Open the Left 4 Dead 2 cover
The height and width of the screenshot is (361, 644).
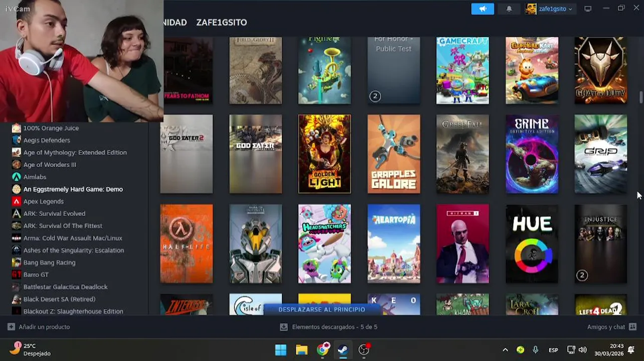click(601, 305)
